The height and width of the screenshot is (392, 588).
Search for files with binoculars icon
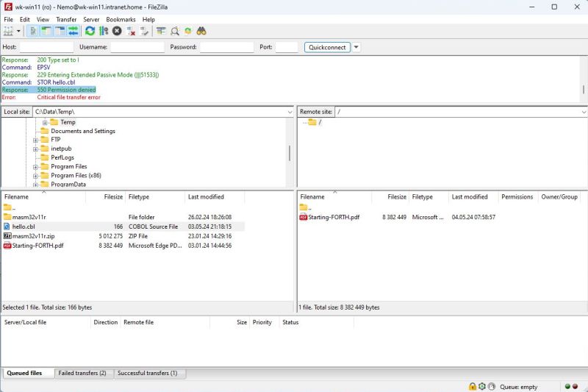pyautogui.click(x=201, y=31)
